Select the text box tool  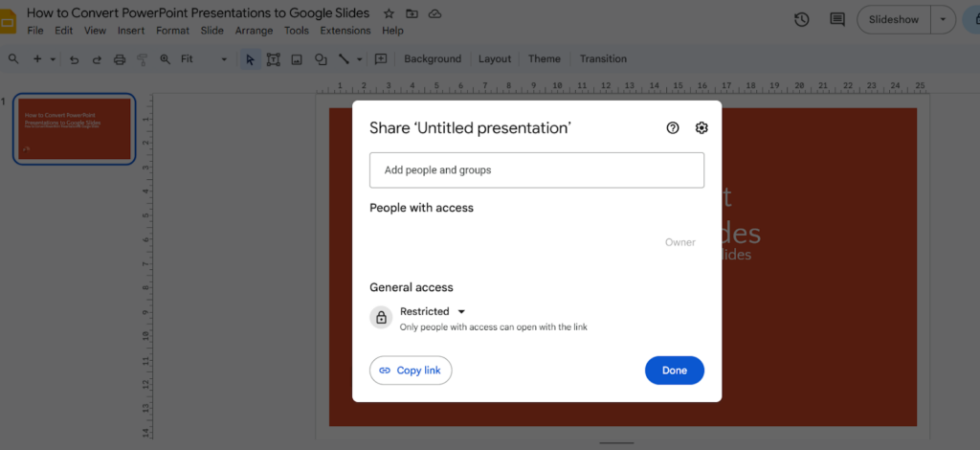coord(273,59)
